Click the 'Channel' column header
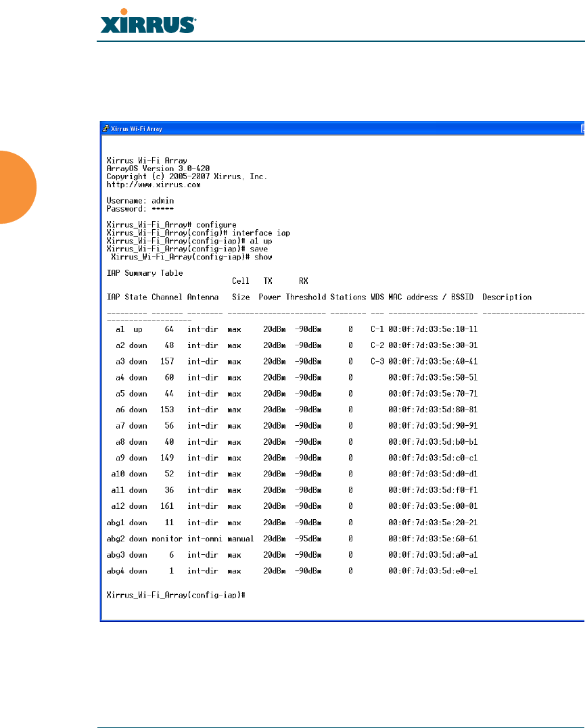585x728 pixels. pyautogui.click(x=167, y=297)
